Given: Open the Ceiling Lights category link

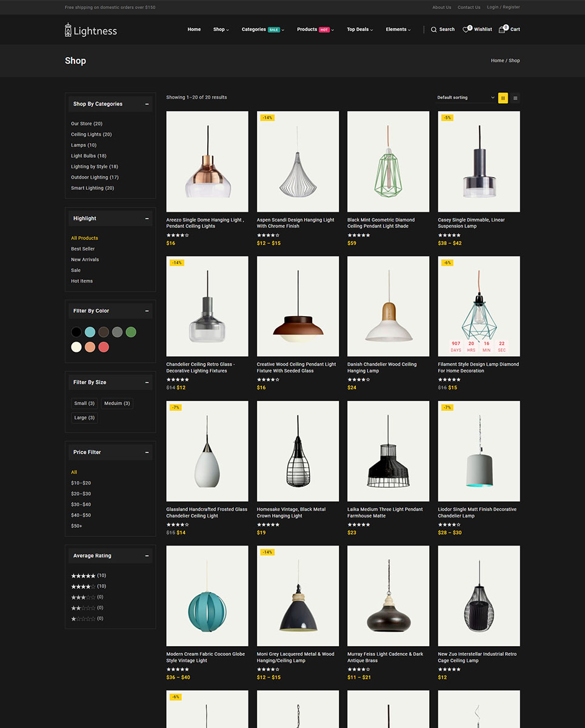Looking at the screenshot, I should pos(91,135).
